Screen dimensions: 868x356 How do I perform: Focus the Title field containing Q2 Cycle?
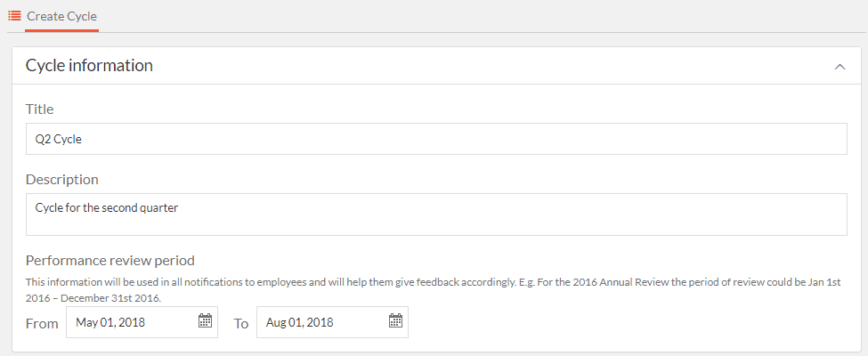pos(436,139)
